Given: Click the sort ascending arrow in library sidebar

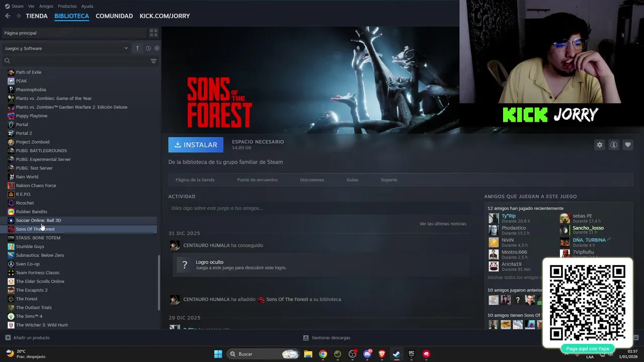Looking at the screenshot, I should point(137,48).
